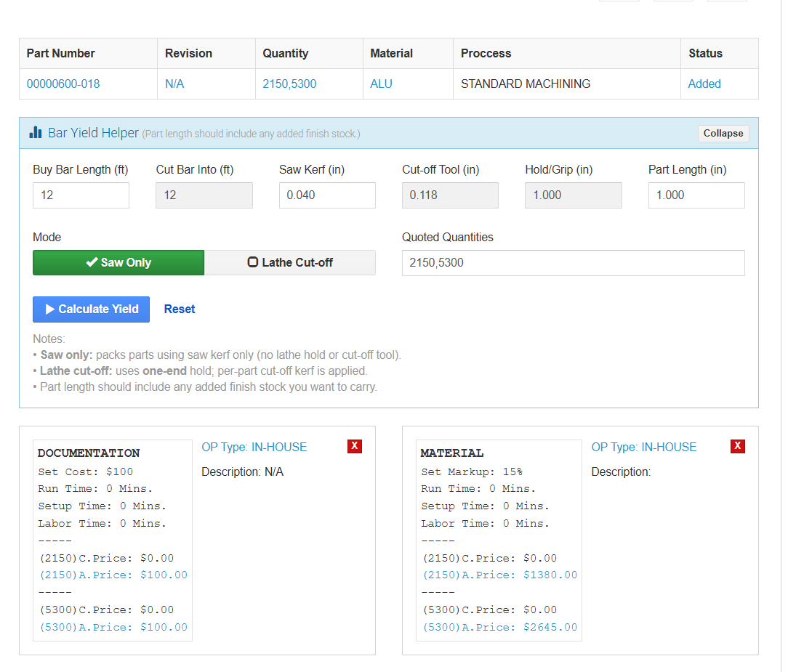Screen dimensions: 788x672
Task: Click the Added status link
Action: click(704, 84)
